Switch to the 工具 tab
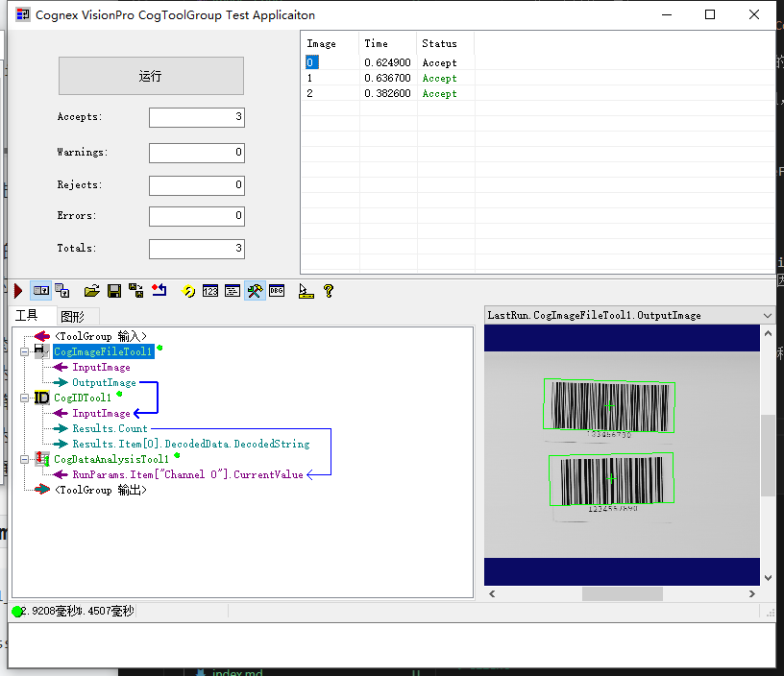784x676 pixels. 27,315
